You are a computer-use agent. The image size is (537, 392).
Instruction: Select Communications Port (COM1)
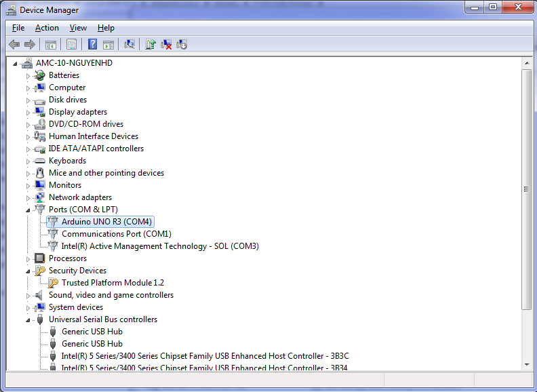(x=117, y=234)
